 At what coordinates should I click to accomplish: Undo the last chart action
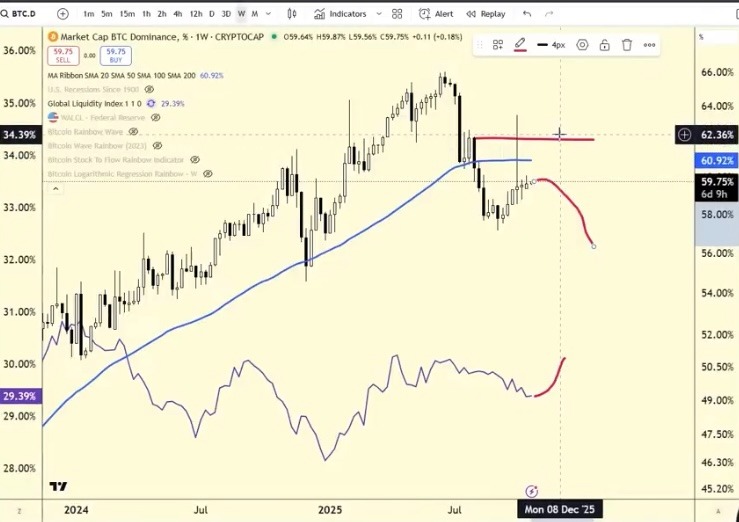tap(527, 14)
